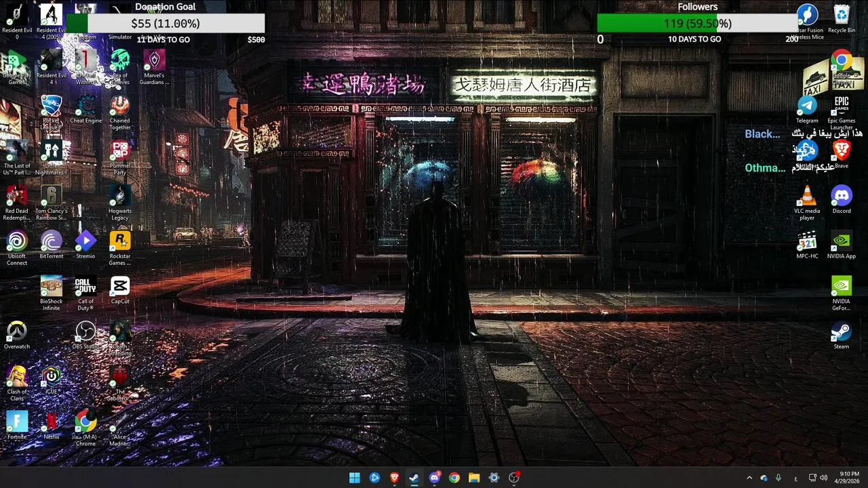The height and width of the screenshot is (488, 868).
Task: Open Ubisoft Connect desktop shortcut
Action: click(x=17, y=248)
